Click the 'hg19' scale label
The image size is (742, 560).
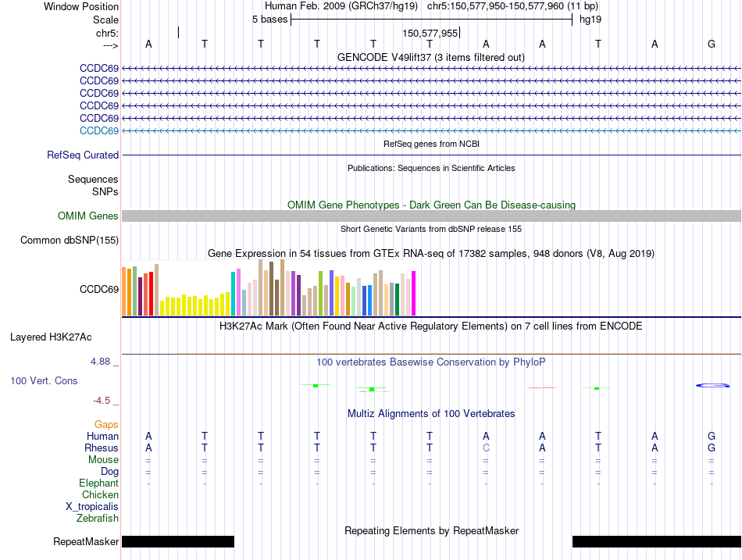[590, 20]
